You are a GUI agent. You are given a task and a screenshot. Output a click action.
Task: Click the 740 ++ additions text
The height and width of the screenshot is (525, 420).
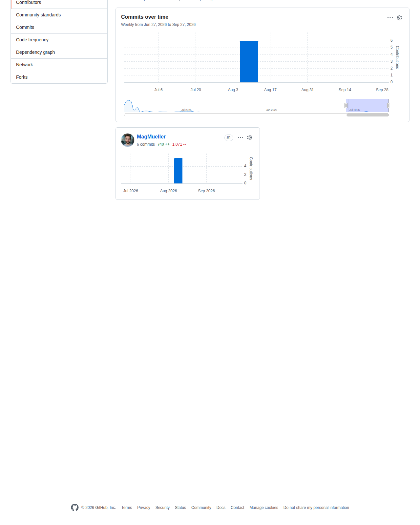[163, 144]
